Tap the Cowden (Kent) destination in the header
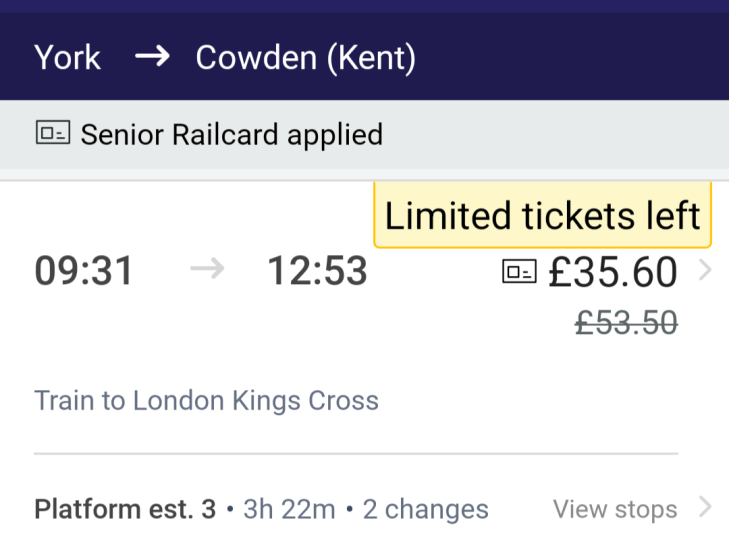Image resolution: width=729 pixels, height=550 pixels. (305, 57)
